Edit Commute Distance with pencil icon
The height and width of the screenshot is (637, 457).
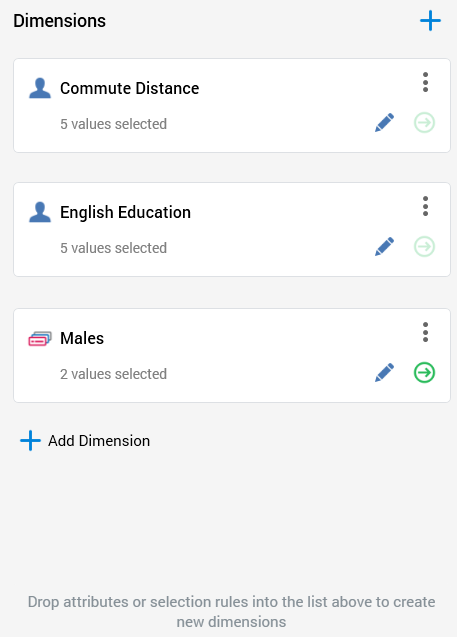coord(384,122)
